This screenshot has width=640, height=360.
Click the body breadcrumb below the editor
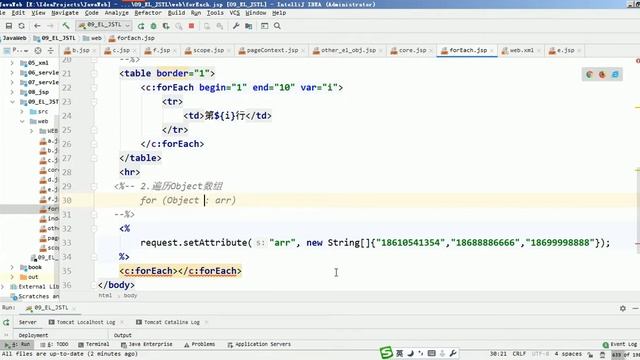pos(130,296)
